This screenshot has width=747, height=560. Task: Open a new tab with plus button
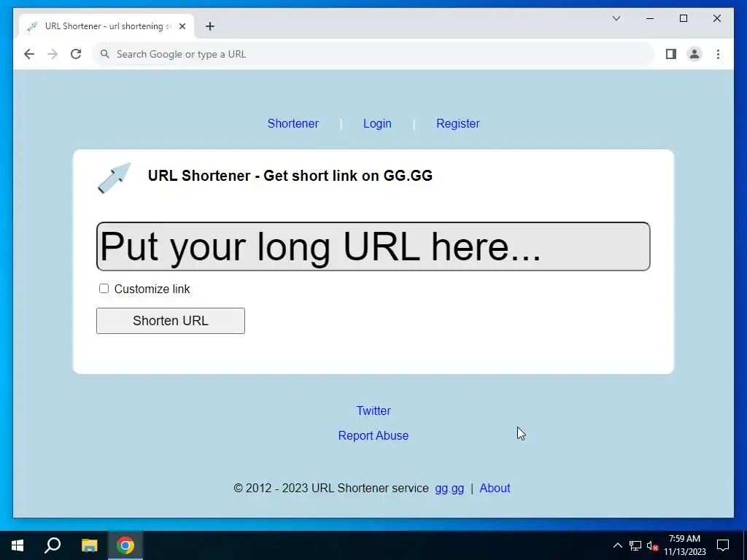coord(210,27)
